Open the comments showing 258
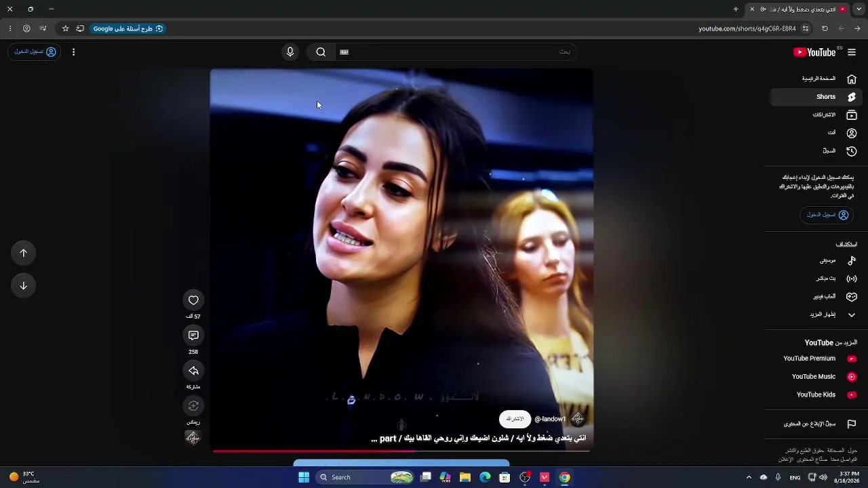868x488 pixels. click(193, 335)
